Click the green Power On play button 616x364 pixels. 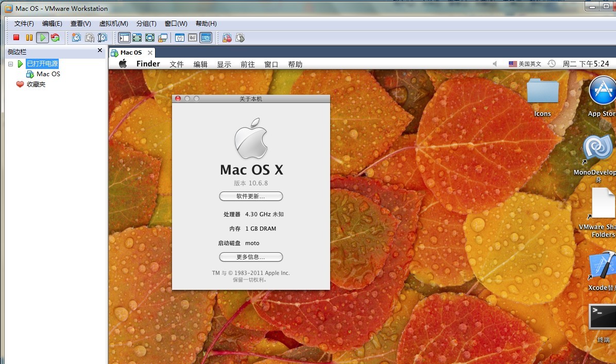(42, 38)
